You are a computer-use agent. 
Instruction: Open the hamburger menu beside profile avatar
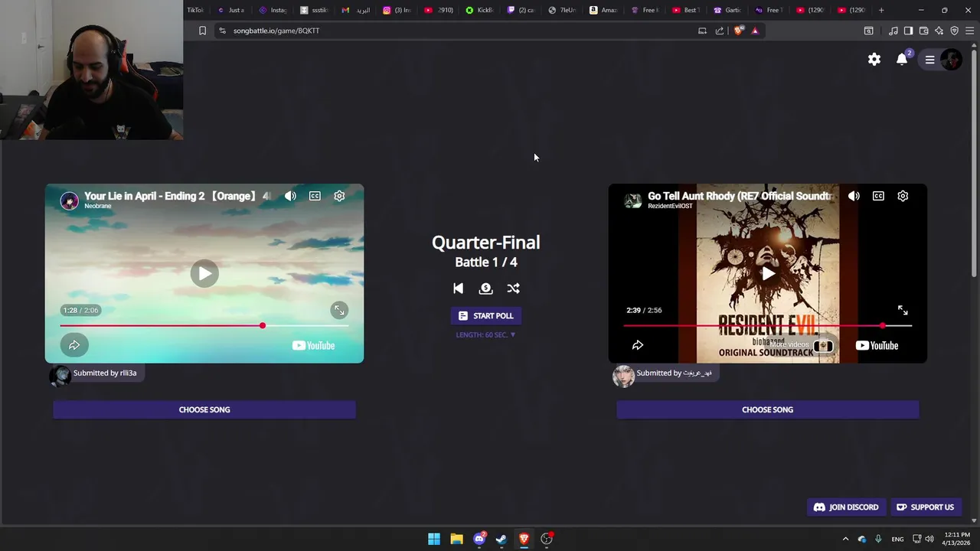pos(929,60)
